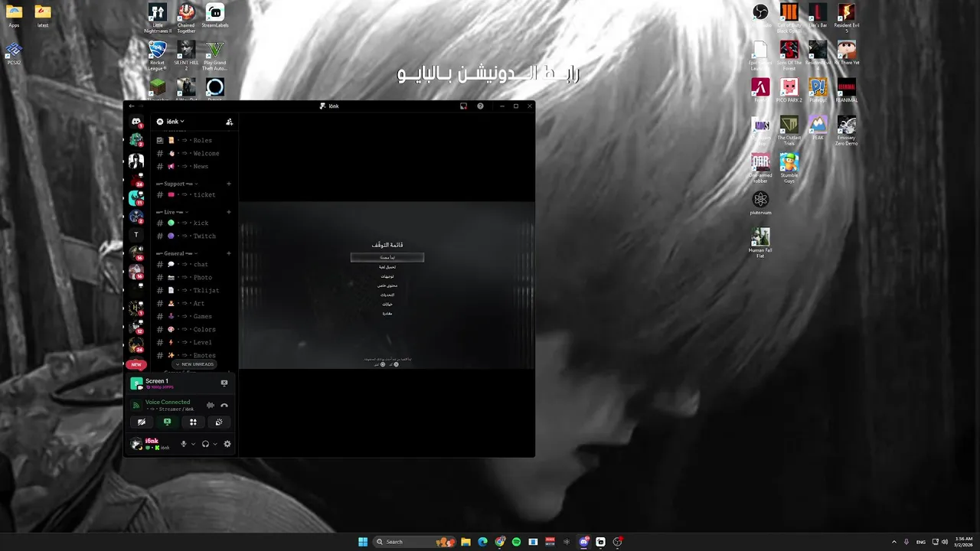
Task: Open the Twitch channel
Action: click(x=194, y=236)
